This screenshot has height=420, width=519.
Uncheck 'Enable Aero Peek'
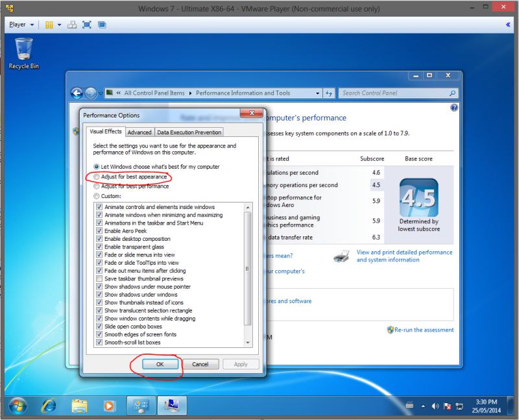point(99,231)
